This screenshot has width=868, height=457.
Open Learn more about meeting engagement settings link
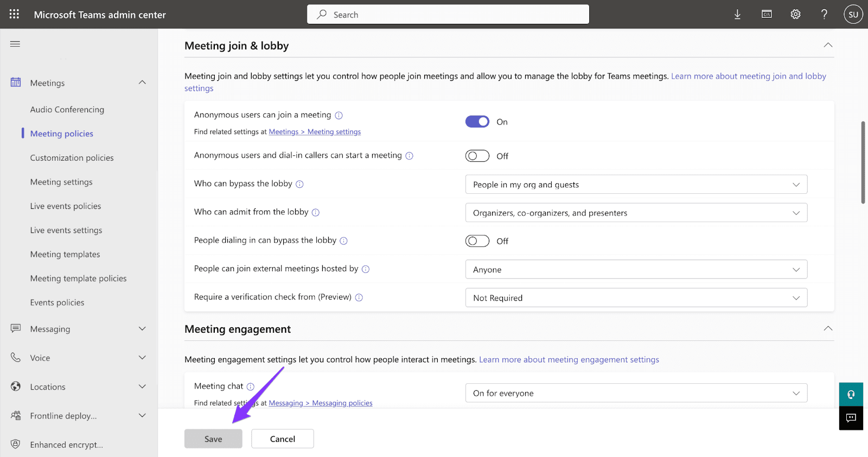(569, 360)
